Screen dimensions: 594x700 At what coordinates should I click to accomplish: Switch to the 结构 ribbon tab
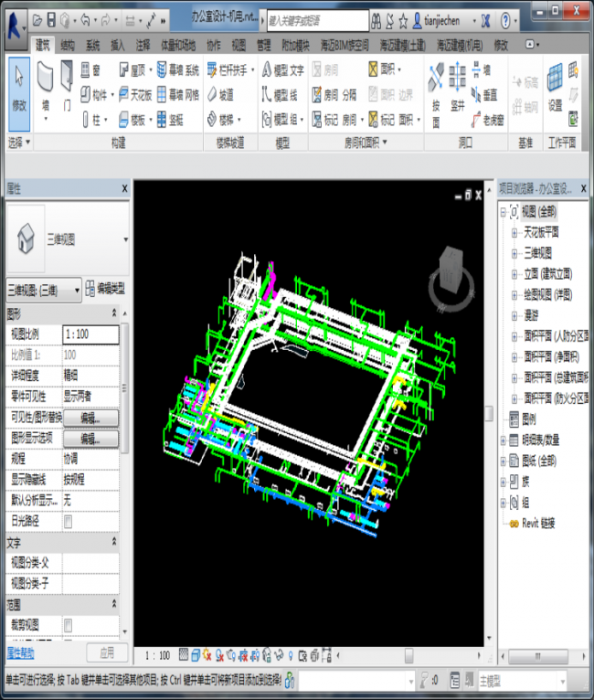(68, 45)
